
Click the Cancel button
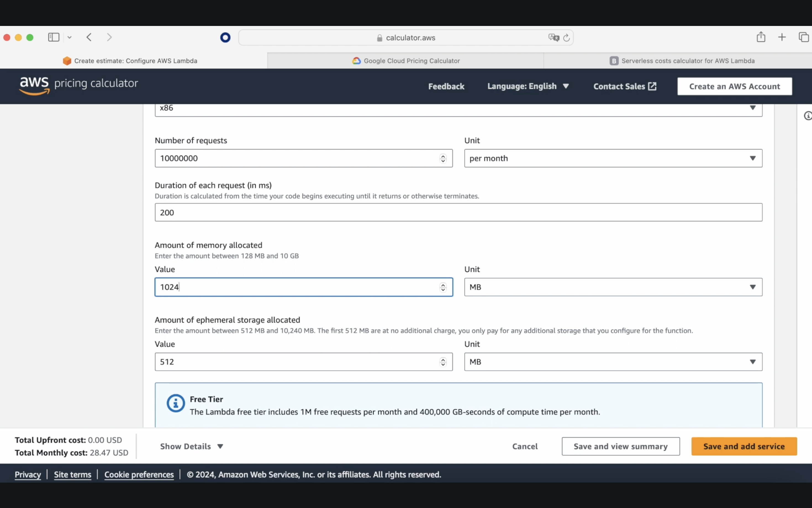coord(524,446)
